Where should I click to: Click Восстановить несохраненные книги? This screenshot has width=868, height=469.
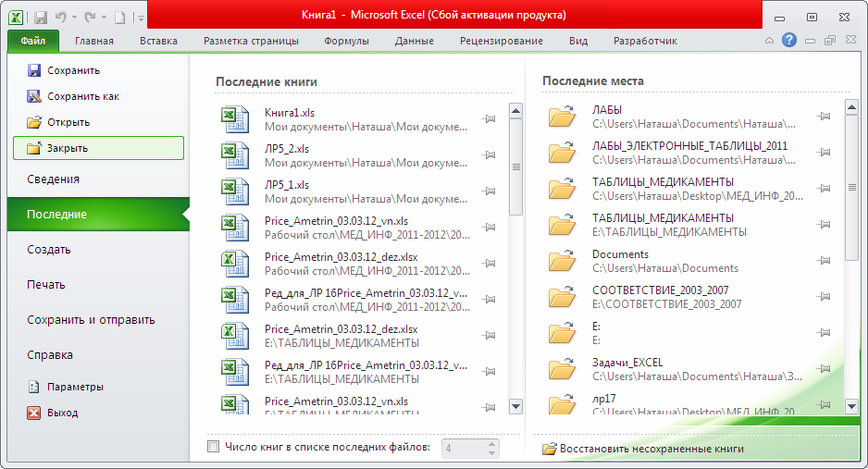coord(643,449)
